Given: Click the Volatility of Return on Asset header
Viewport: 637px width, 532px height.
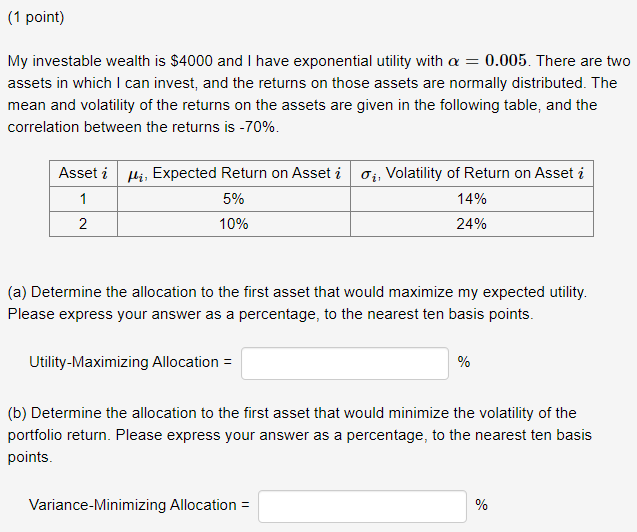Looking at the screenshot, I should 472,173.
